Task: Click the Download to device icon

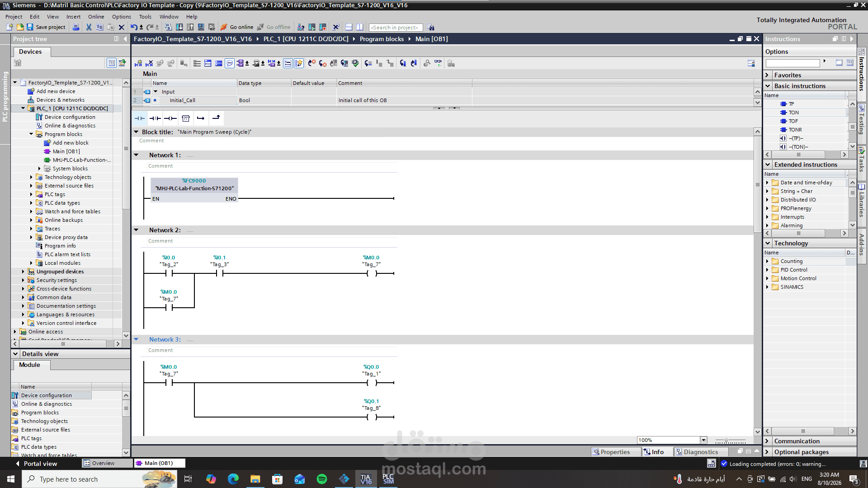Action: pyautogui.click(x=179, y=27)
